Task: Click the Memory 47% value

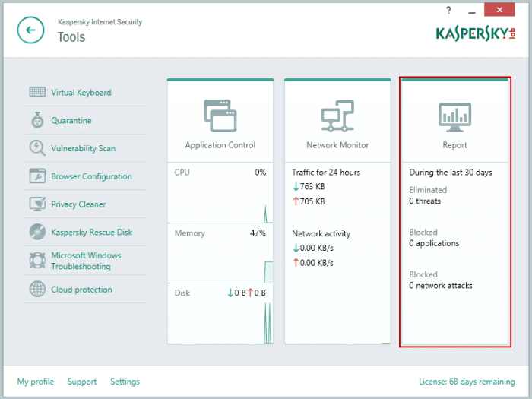Action: (x=258, y=233)
